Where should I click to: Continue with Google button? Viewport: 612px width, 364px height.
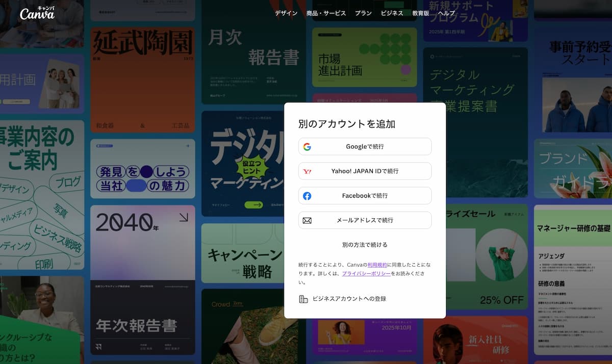point(365,147)
